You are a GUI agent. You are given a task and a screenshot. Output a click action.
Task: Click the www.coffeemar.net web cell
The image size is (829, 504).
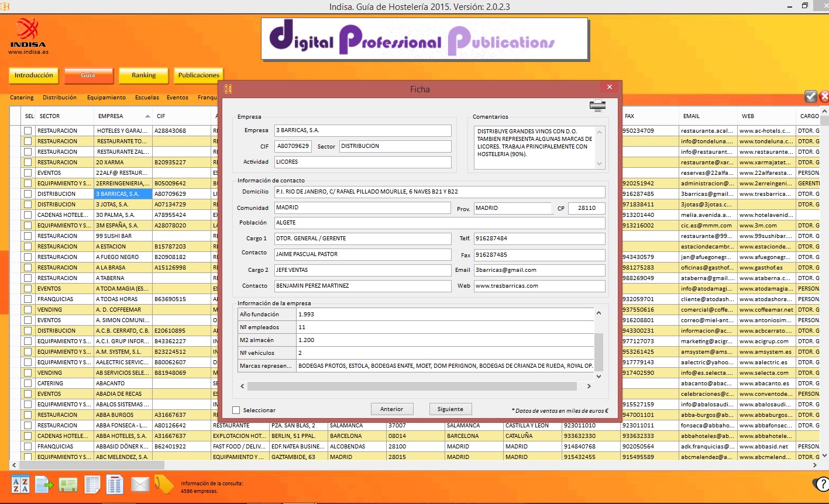click(x=766, y=310)
